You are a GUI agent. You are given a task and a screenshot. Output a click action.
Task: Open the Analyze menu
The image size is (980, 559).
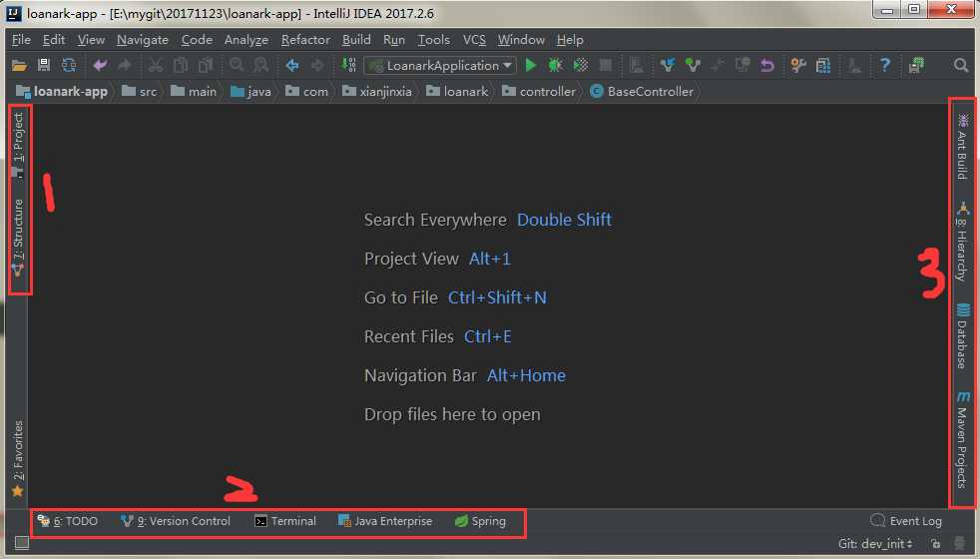point(246,39)
